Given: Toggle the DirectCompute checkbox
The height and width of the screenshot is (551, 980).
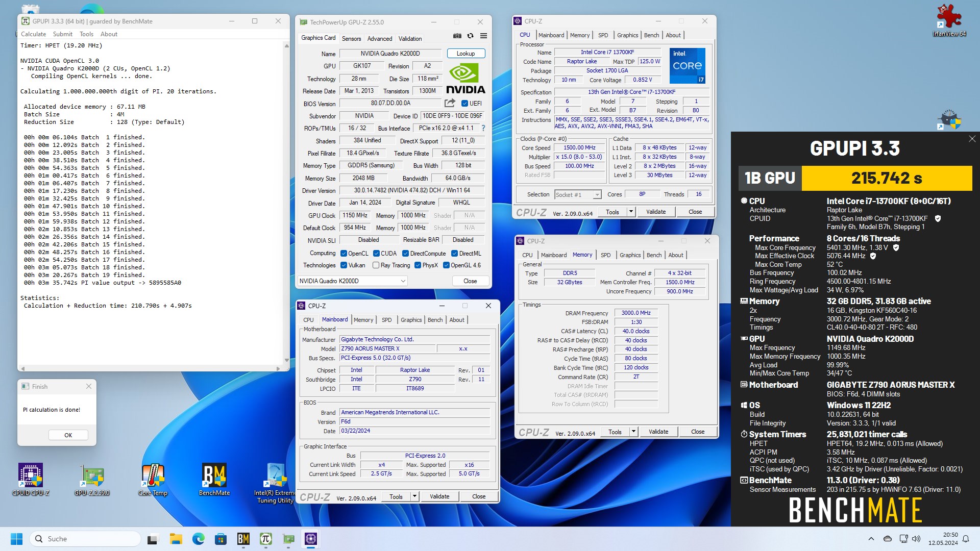Looking at the screenshot, I should coord(405,254).
